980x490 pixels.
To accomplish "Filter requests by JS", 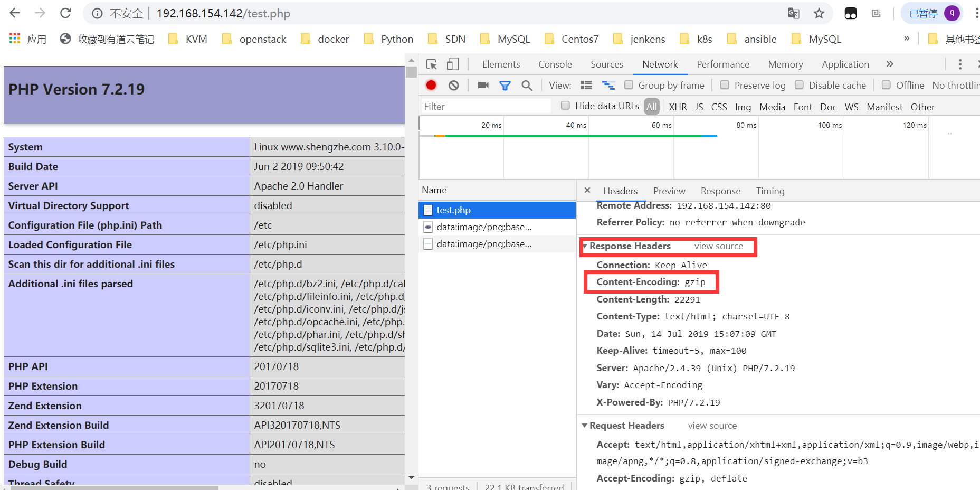I will 699,107.
